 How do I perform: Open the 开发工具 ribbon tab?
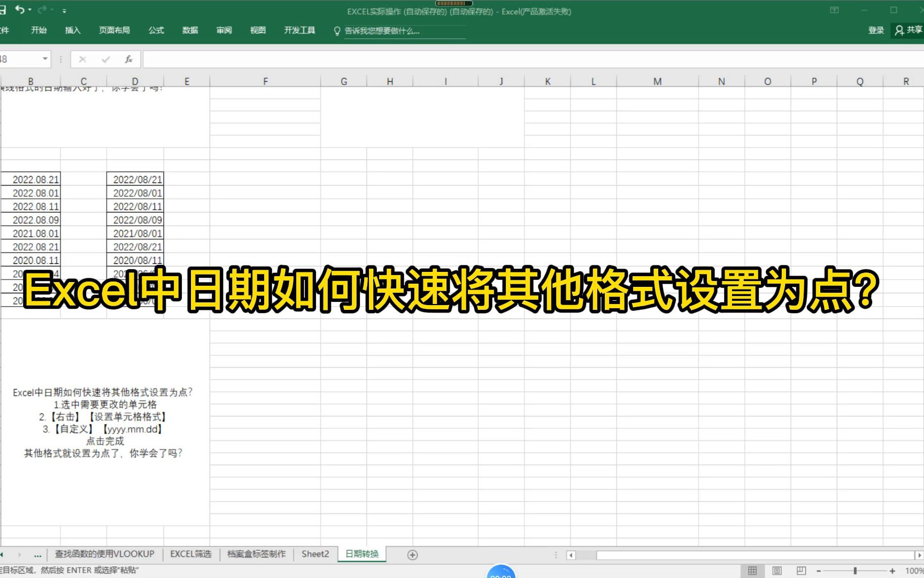[x=299, y=31]
